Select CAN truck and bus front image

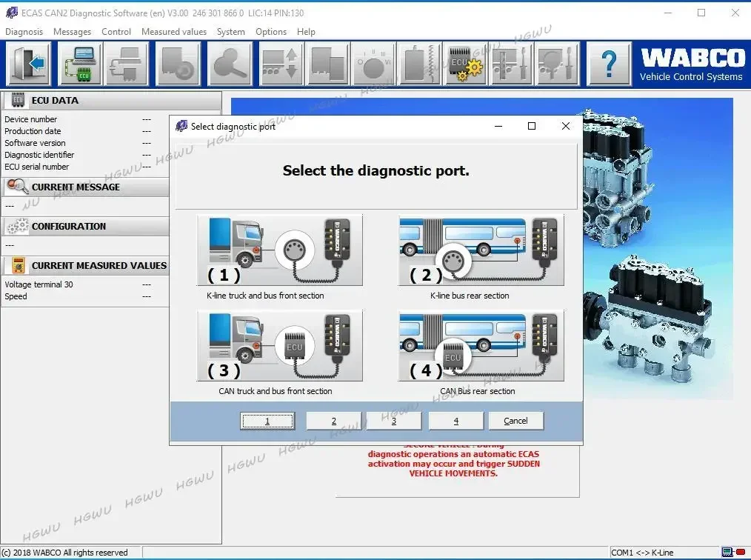(x=280, y=345)
